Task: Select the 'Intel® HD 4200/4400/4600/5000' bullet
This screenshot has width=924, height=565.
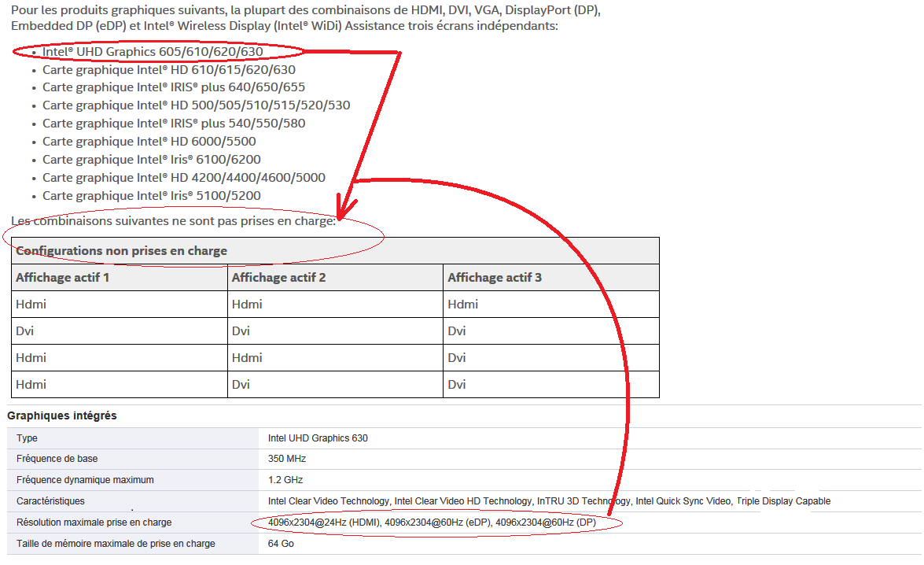Action: (x=184, y=178)
